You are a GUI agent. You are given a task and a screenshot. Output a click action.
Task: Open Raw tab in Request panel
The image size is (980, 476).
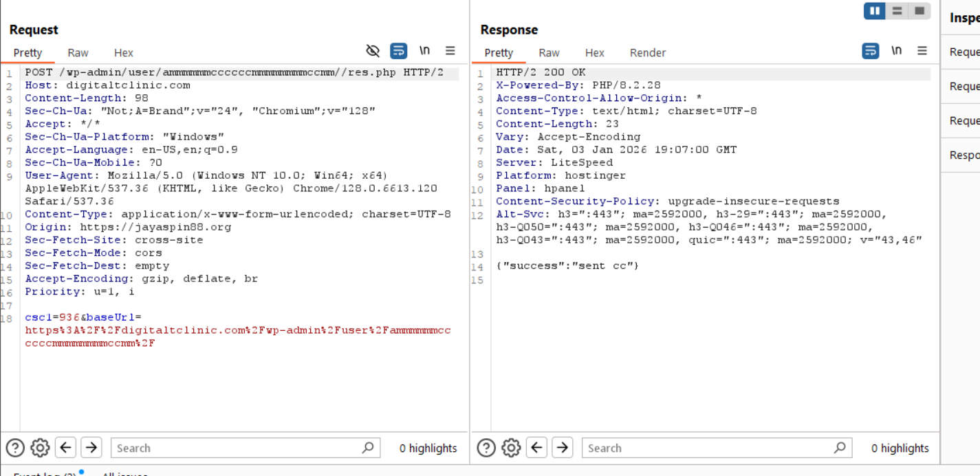78,53
